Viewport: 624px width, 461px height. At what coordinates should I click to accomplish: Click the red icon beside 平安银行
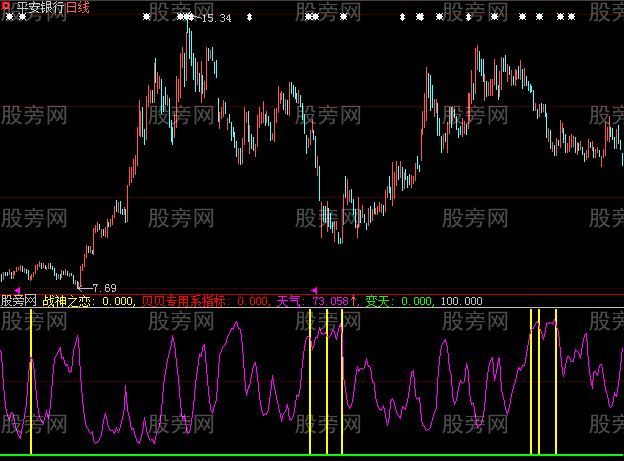click(5, 6)
